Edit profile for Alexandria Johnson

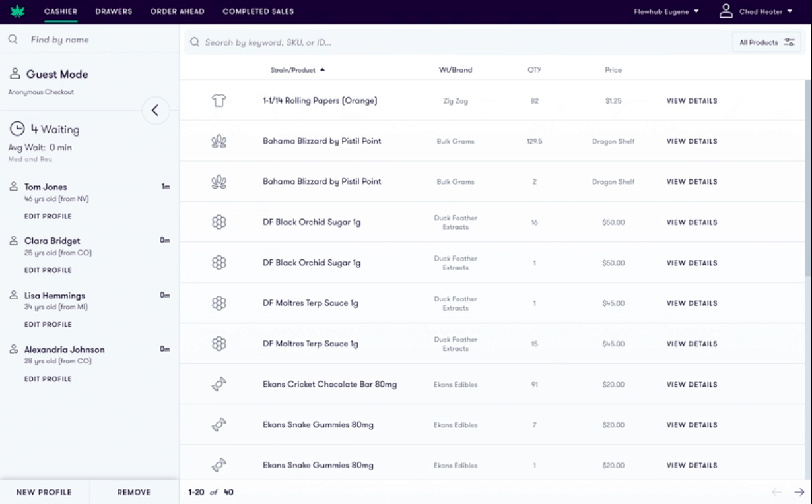48,379
